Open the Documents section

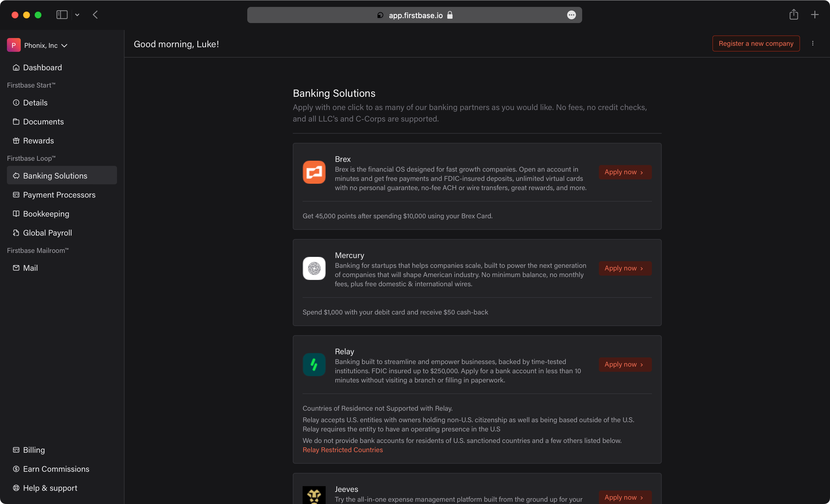tap(62, 122)
